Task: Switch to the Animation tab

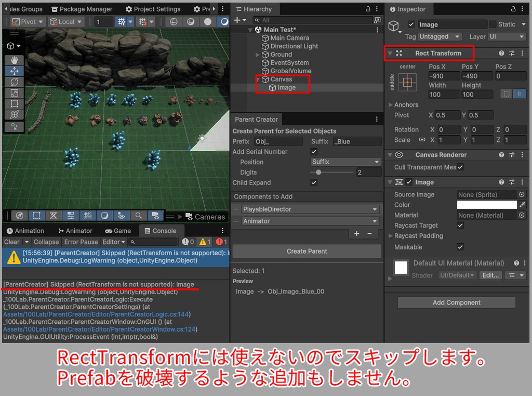Action: pyautogui.click(x=25, y=231)
